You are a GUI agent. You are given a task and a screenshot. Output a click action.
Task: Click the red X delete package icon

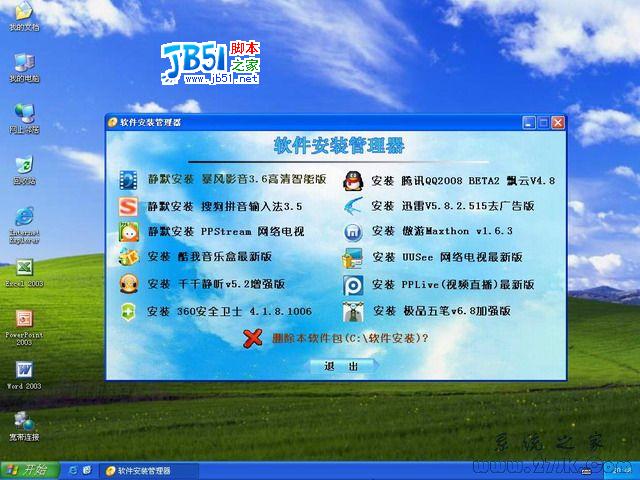pyautogui.click(x=253, y=338)
